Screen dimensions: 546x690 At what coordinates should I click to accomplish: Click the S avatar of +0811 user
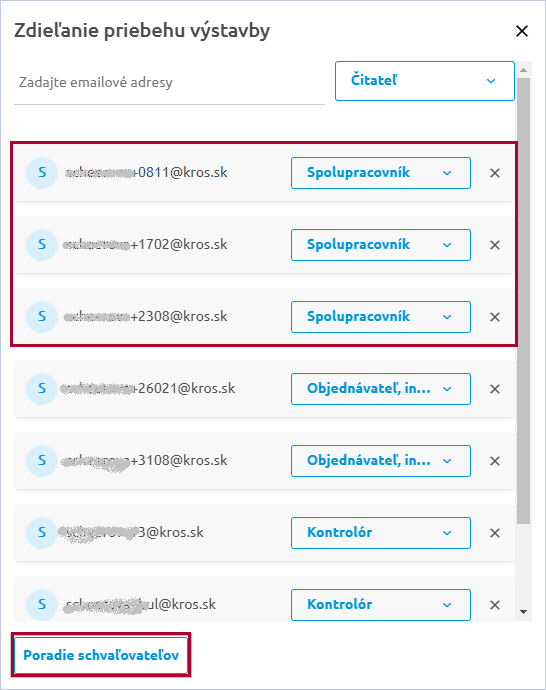(x=42, y=173)
